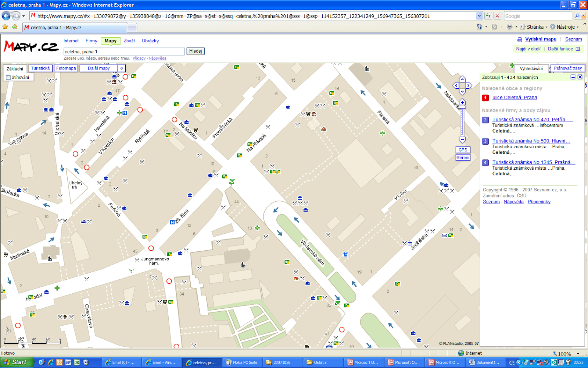Viewport: 588px width, 368px height.
Task: Open Turistická známka No.500 Hlavní result
Action: (531, 141)
